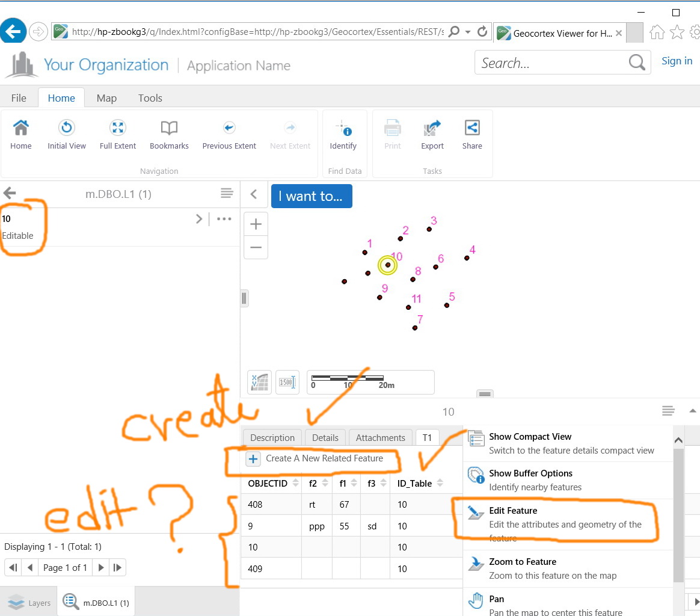Open actions ellipsis for feature 10

[224, 219]
